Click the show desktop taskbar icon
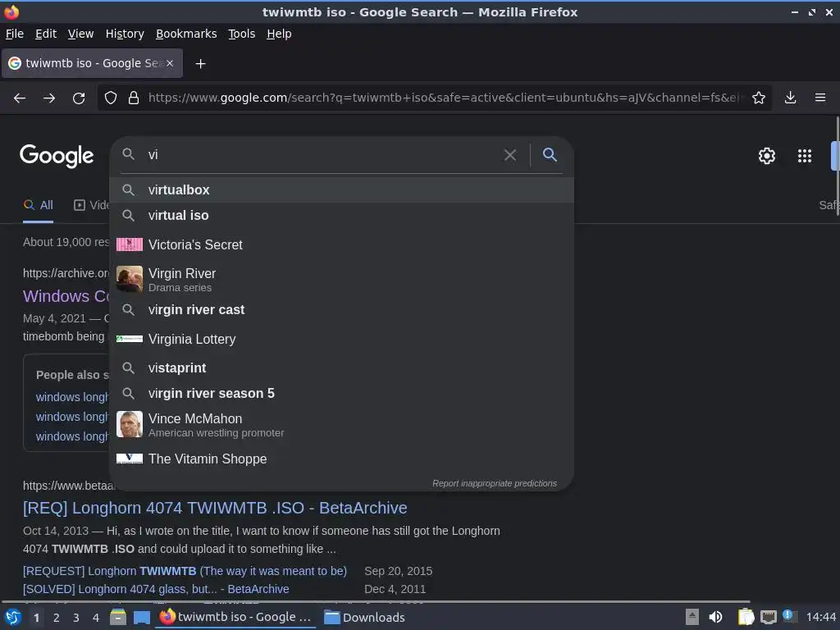This screenshot has height=630, width=840. (141, 617)
